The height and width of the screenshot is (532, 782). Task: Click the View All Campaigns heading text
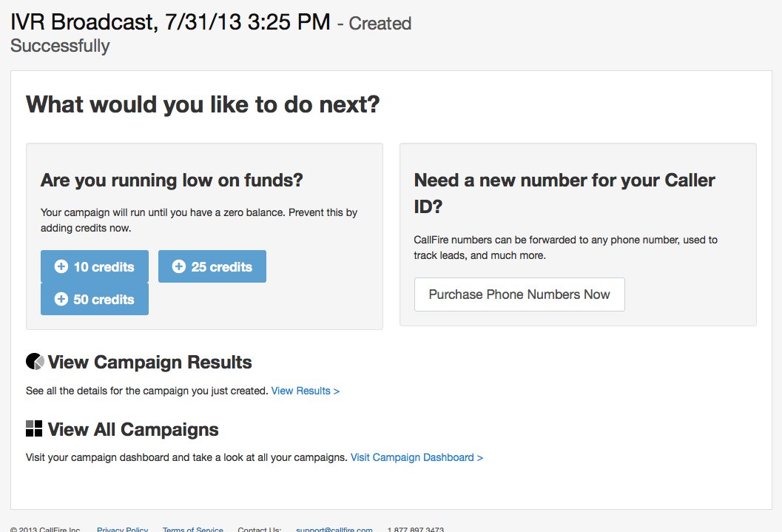(x=133, y=430)
